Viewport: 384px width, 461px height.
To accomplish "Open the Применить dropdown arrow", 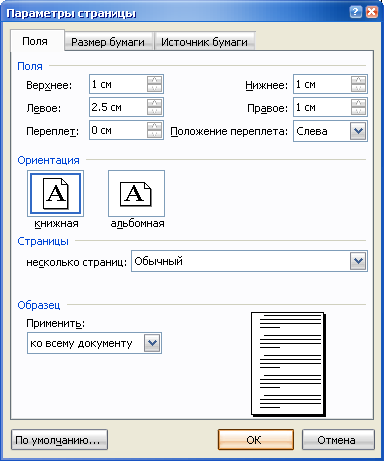I will tap(152, 343).
